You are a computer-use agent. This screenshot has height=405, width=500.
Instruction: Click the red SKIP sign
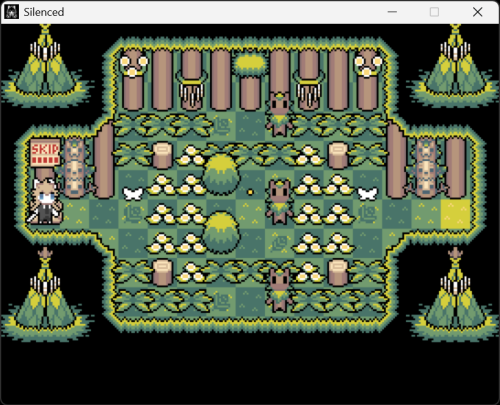click(x=45, y=153)
